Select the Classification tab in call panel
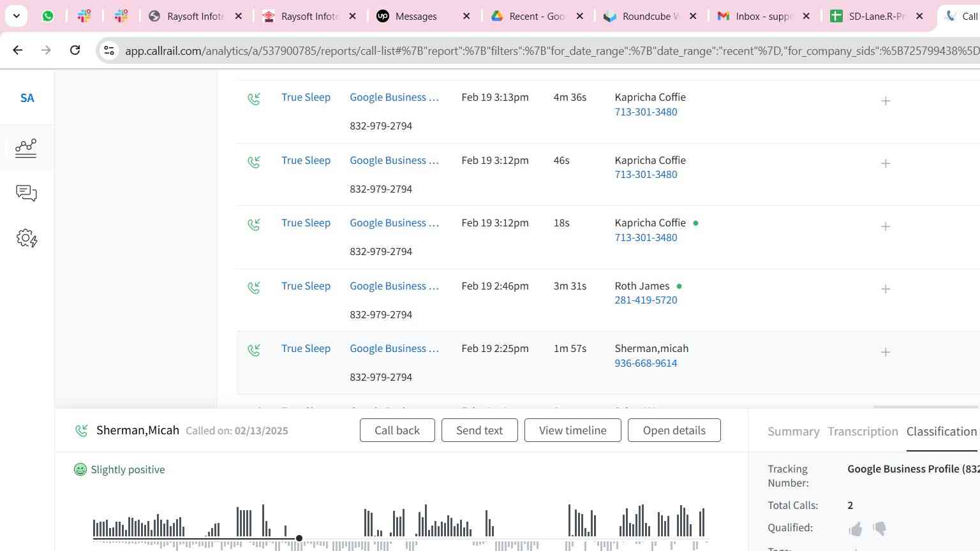This screenshot has width=980, height=551. (942, 432)
